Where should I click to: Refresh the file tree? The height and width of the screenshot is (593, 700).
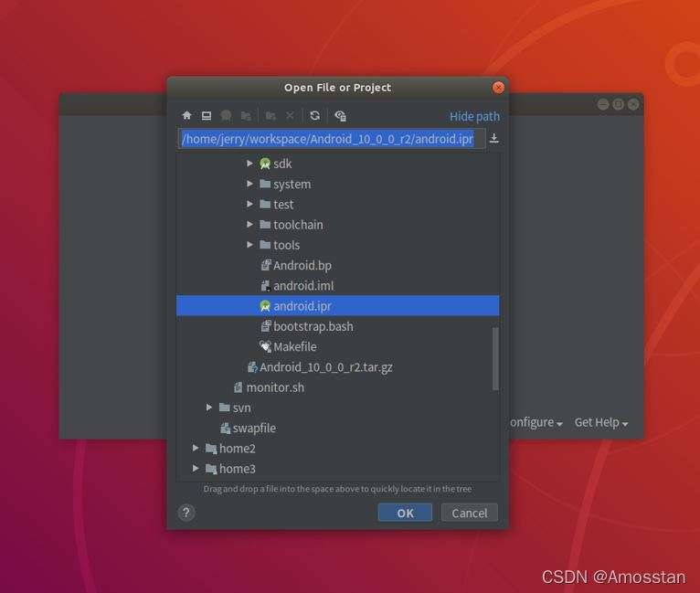pos(314,115)
